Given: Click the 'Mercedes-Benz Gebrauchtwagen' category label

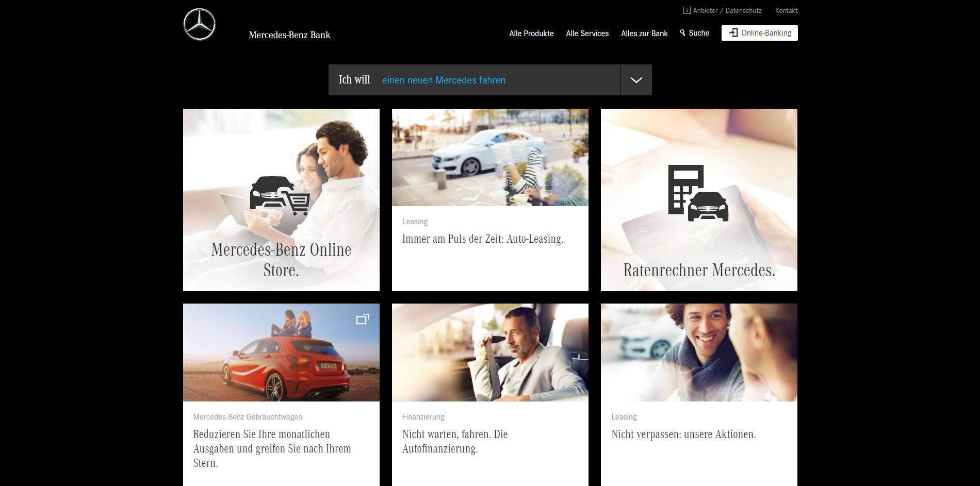Looking at the screenshot, I should coord(248,417).
